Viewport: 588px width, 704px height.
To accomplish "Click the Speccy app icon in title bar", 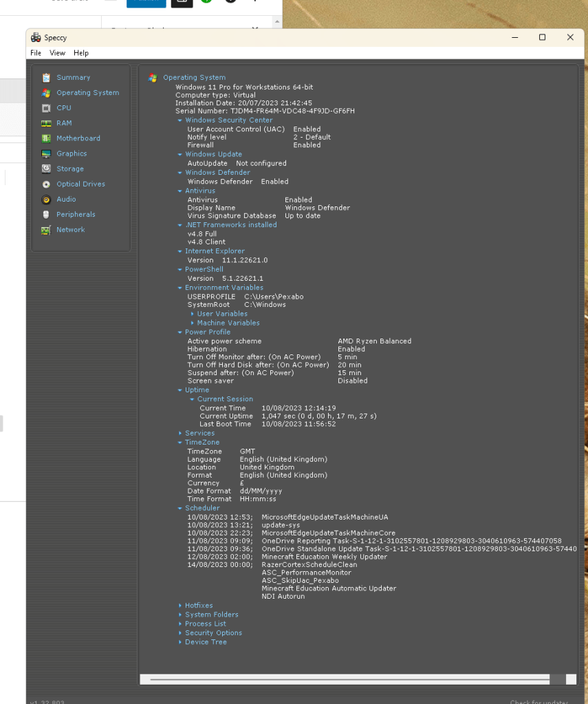I will [36, 38].
